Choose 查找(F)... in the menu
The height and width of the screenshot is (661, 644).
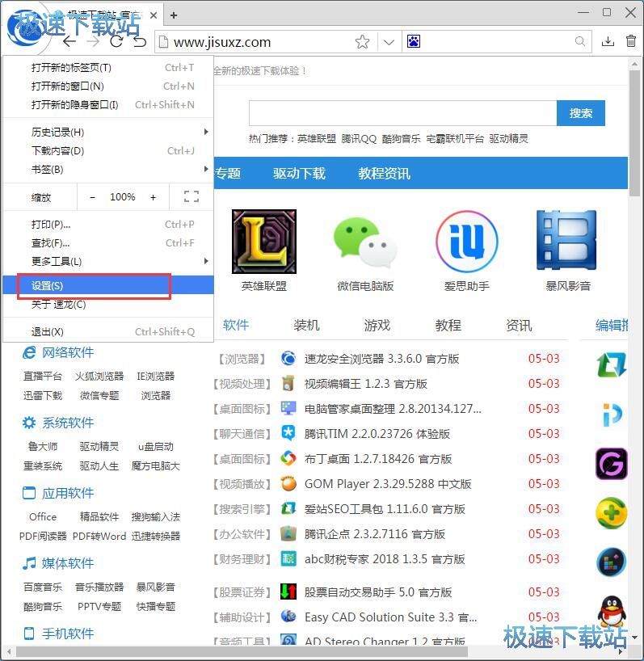(108, 242)
